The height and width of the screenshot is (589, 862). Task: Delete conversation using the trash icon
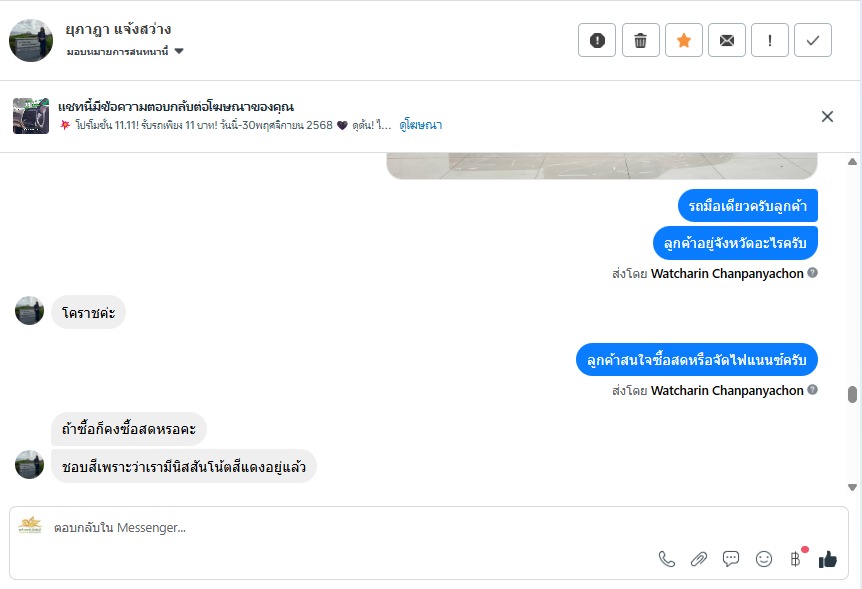641,40
